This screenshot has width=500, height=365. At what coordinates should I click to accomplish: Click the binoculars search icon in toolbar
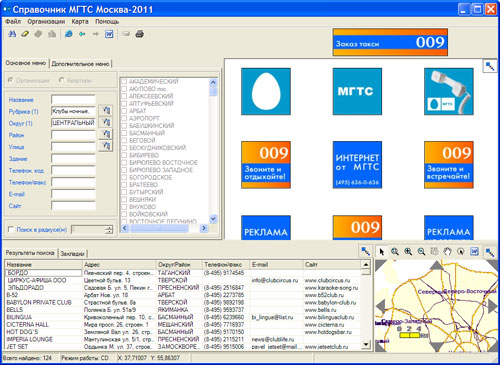pyautogui.click(x=12, y=34)
